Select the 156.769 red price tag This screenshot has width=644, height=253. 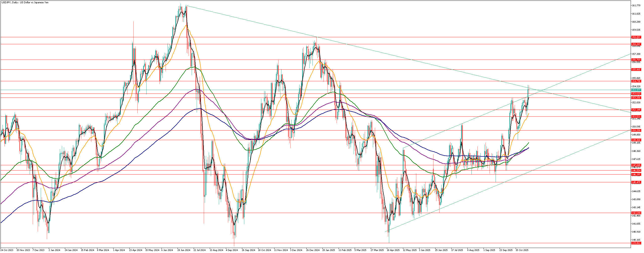click(x=636, y=60)
